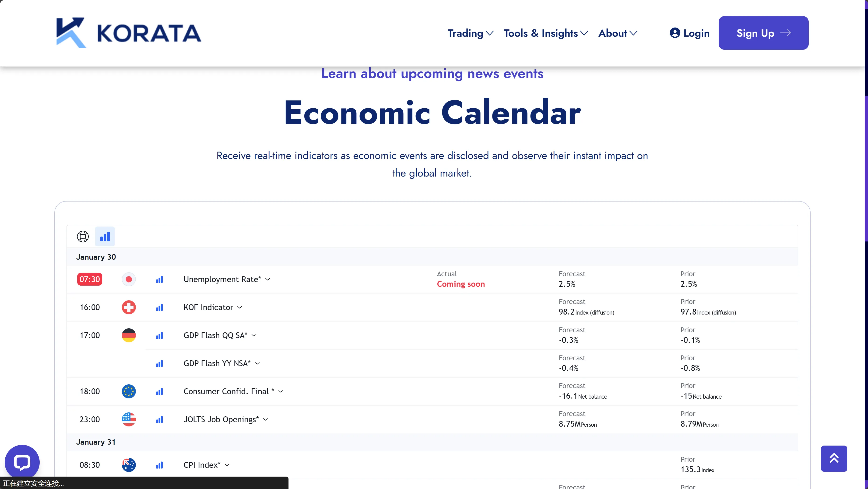This screenshot has width=868, height=489.
Task: Click the Login link
Action: pyautogui.click(x=689, y=33)
